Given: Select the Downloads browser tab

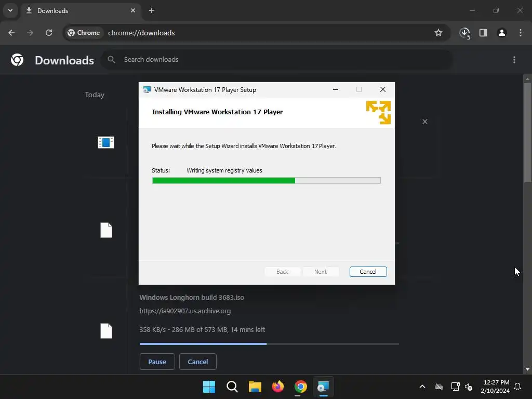Looking at the screenshot, I should [x=81, y=10].
